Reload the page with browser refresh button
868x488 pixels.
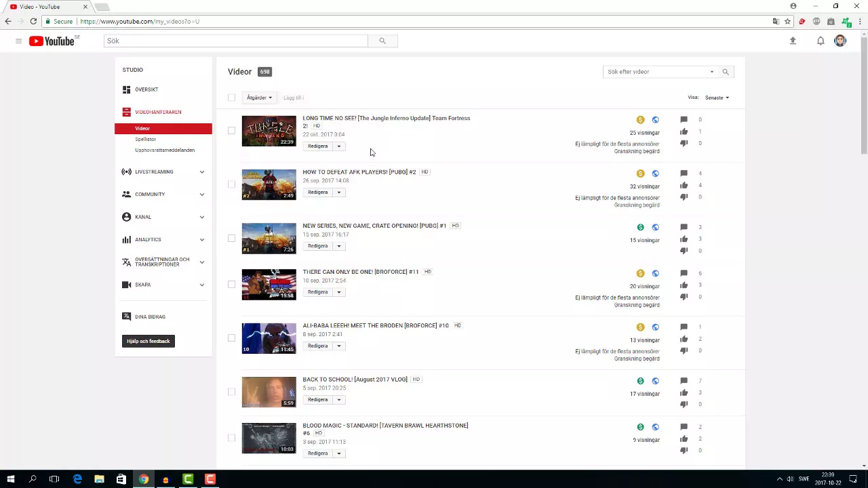point(33,22)
